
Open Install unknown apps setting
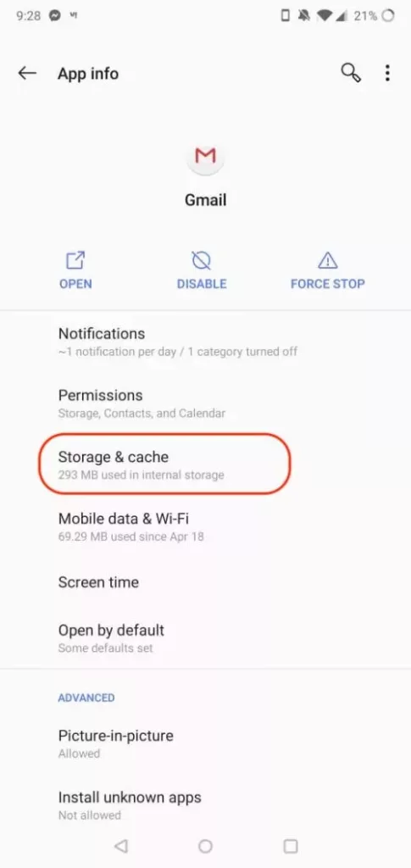coord(205,805)
